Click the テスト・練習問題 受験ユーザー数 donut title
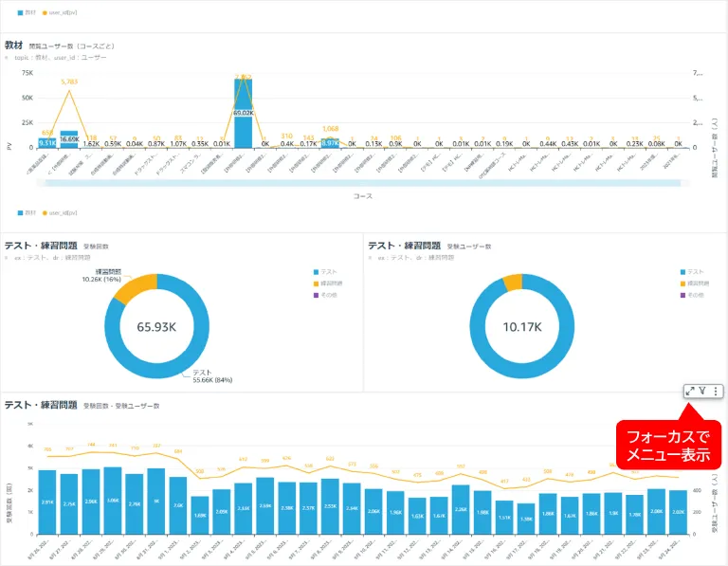 click(x=429, y=246)
